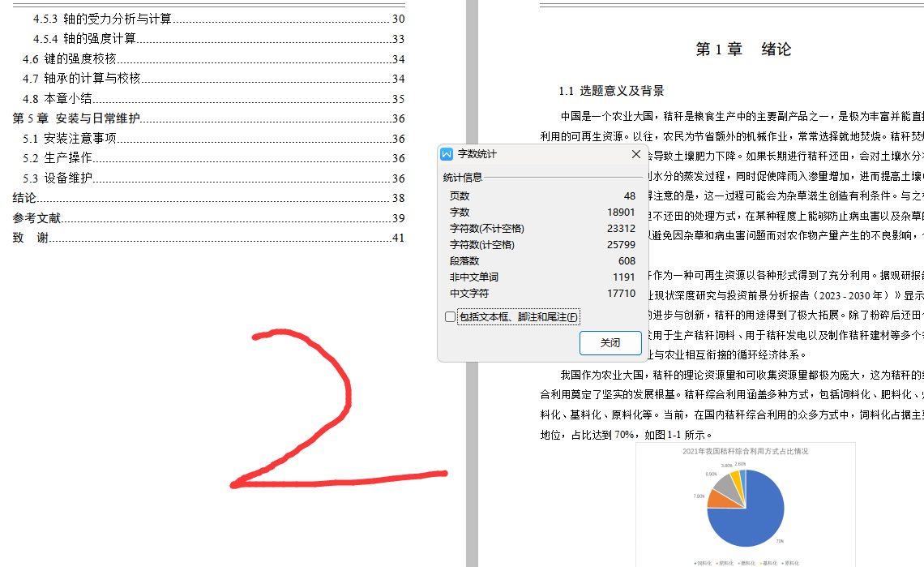Click 结论 entry in table of contents
Image resolution: width=924 pixels, height=567 pixels.
coord(208,198)
